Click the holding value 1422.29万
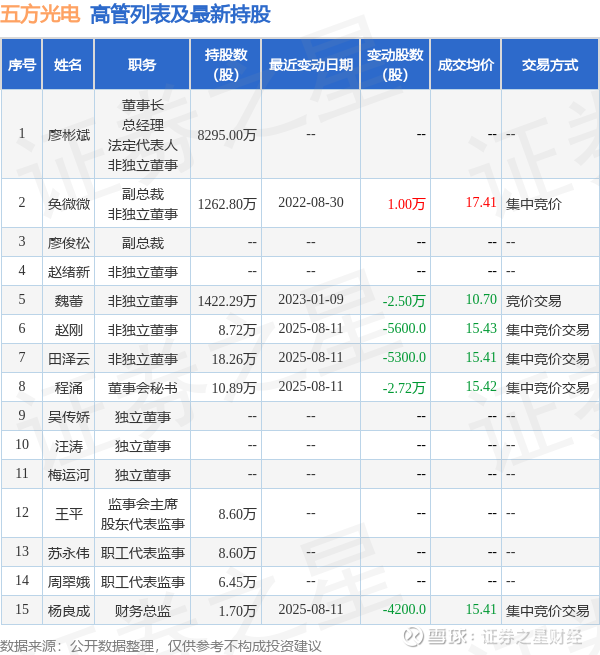600x655 pixels. (x=226, y=301)
